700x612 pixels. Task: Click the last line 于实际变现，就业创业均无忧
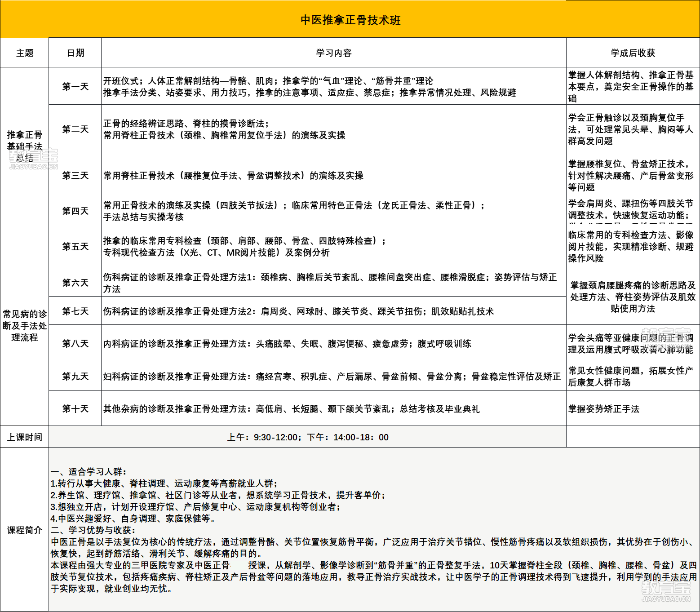pyautogui.click(x=111, y=589)
